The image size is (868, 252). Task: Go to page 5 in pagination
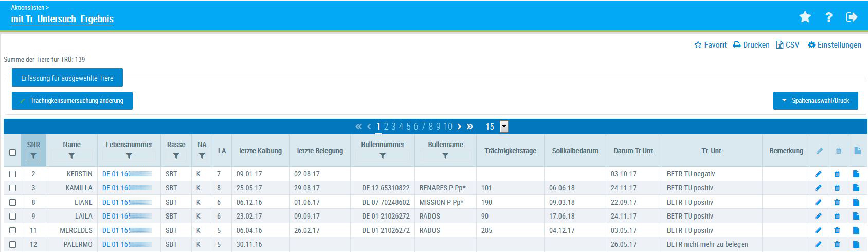tap(408, 127)
